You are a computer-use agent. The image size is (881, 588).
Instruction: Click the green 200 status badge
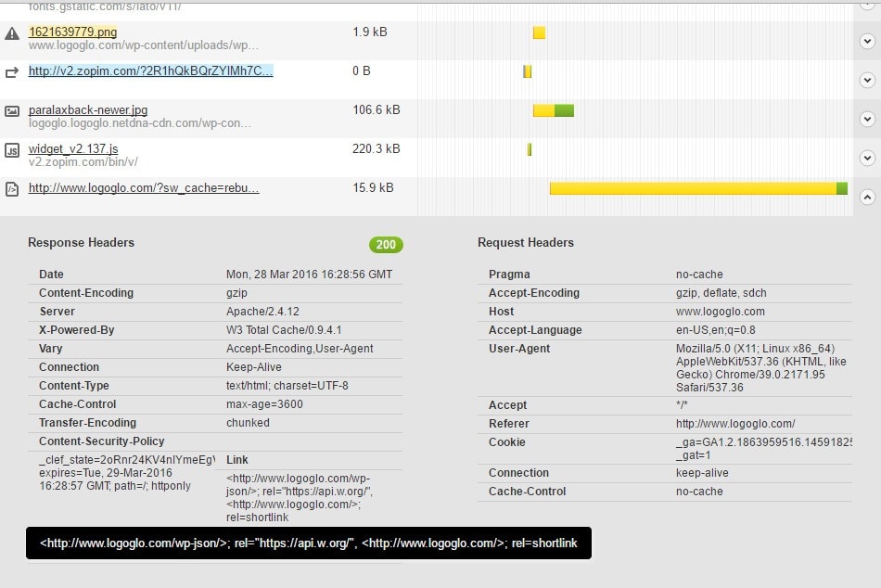pyautogui.click(x=386, y=245)
